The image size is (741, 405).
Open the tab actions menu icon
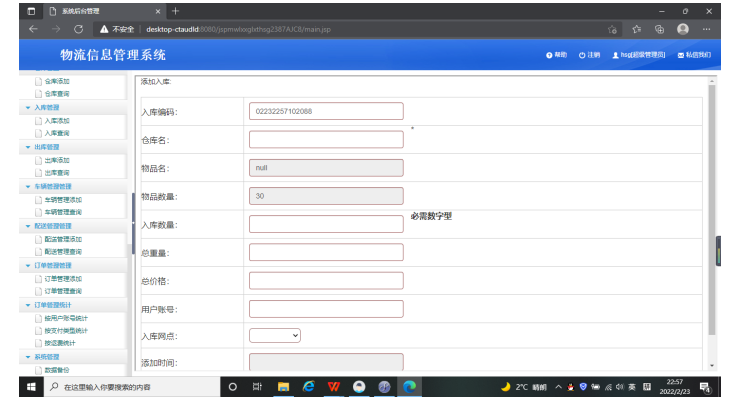31,11
